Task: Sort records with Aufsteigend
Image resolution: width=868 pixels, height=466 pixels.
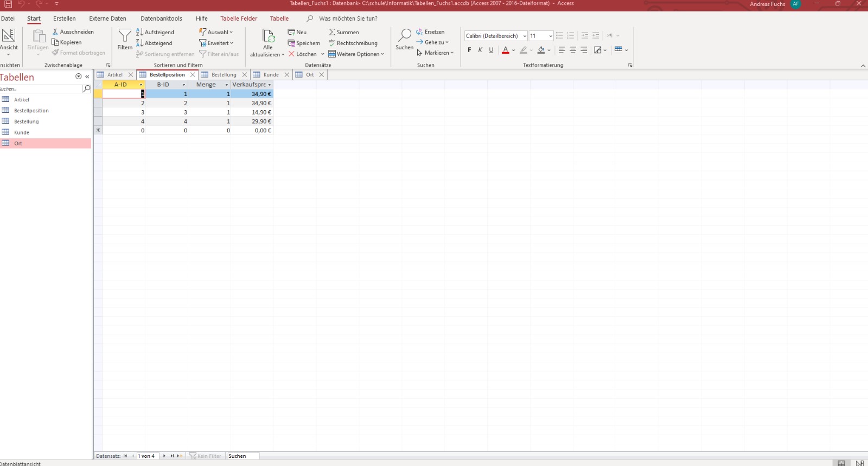Action: [155, 32]
